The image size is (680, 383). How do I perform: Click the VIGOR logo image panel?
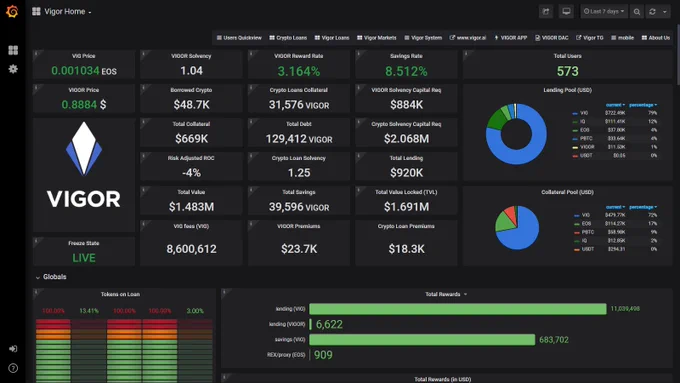click(x=84, y=175)
